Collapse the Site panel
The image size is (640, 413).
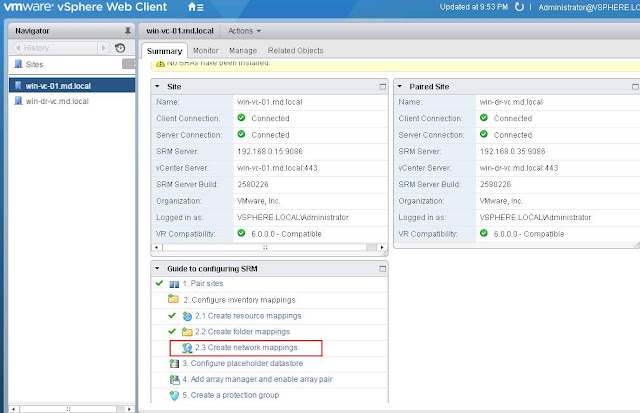coord(157,87)
